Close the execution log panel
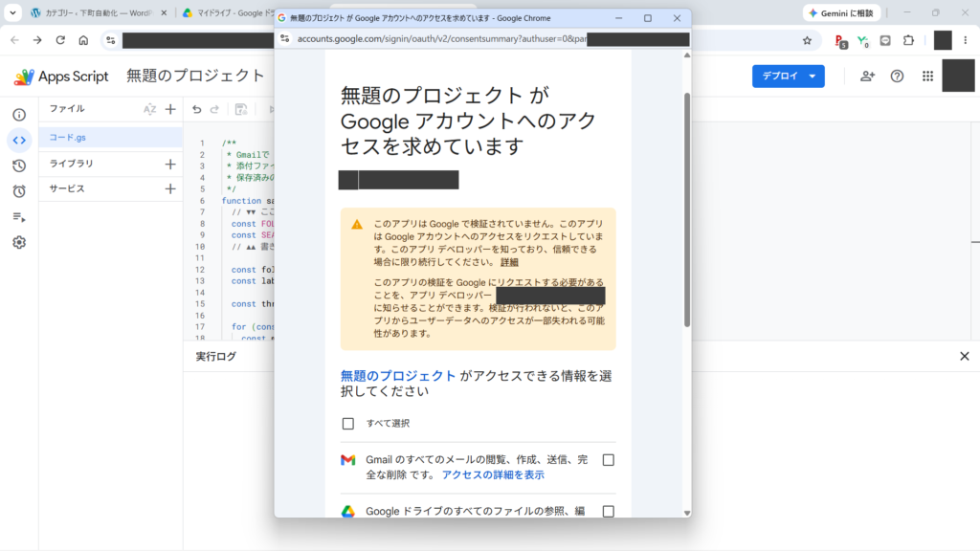Screen dimensions: 980x551 pos(965,356)
